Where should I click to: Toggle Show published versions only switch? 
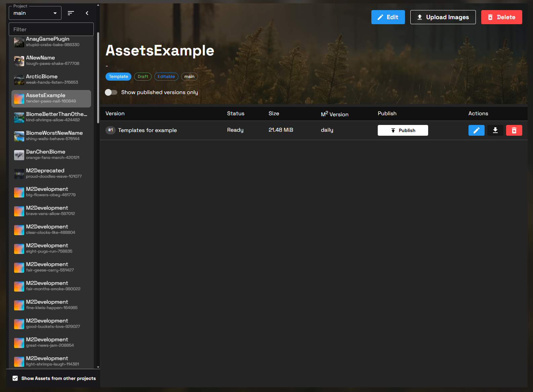pyautogui.click(x=111, y=92)
